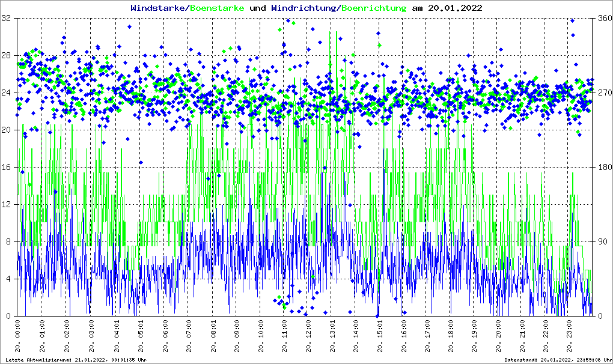Click the 16 label on left axis

(x=7, y=168)
